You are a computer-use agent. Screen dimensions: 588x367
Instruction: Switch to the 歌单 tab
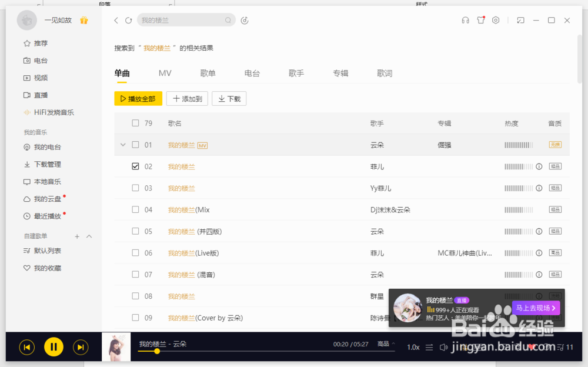point(208,73)
